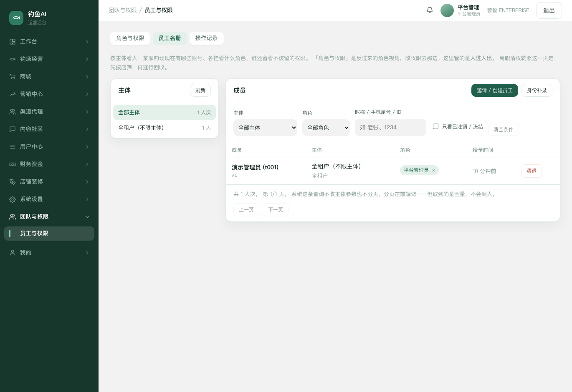The image size is (572, 392).
Task: Switch to the 角色与权限 tab
Action: (x=130, y=38)
